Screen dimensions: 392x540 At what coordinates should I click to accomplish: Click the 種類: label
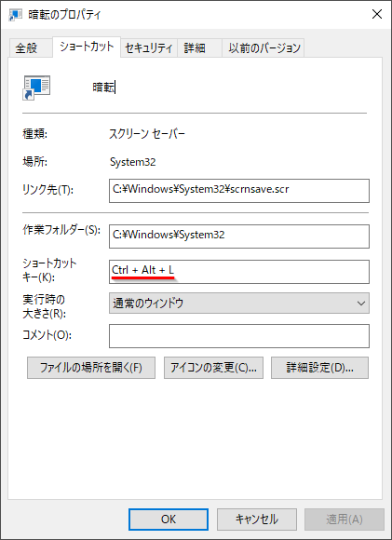coord(34,134)
